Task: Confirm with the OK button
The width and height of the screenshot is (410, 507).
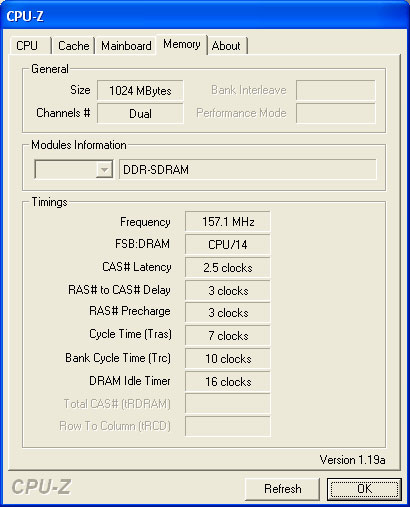Action: point(364,489)
